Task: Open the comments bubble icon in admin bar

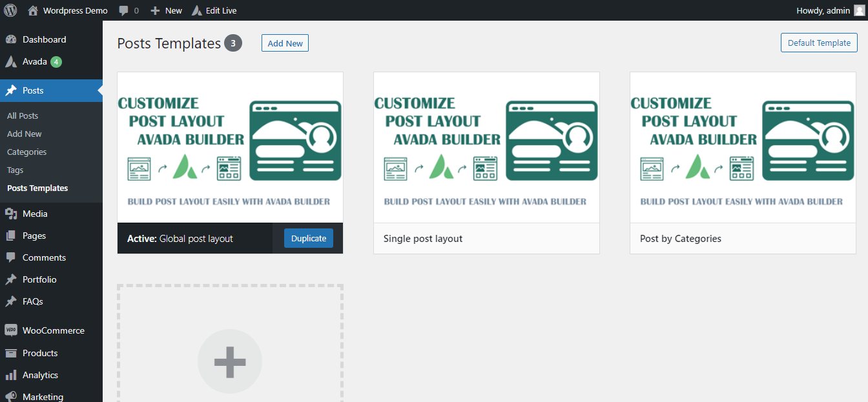Action: [x=123, y=11]
